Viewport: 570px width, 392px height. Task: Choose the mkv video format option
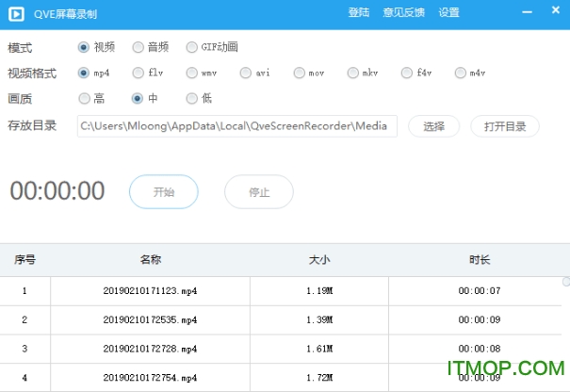353,73
